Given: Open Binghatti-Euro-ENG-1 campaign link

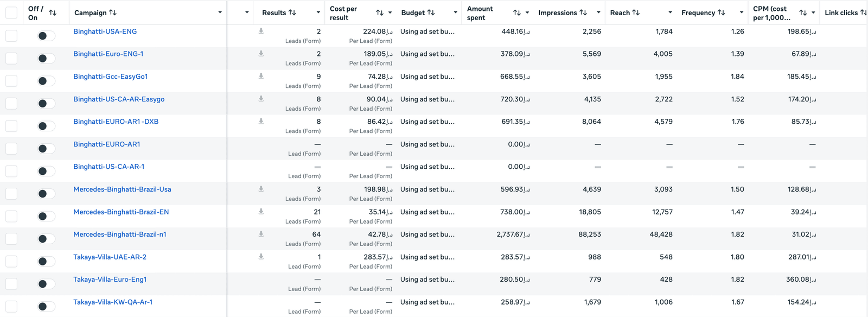Looking at the screenshot, I should point(108,54).
